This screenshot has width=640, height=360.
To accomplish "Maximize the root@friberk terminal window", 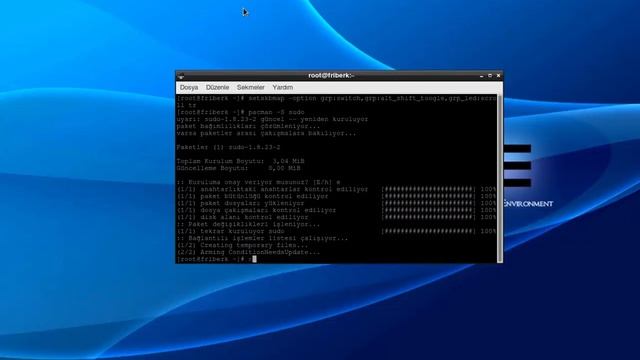I will point(490,76).
